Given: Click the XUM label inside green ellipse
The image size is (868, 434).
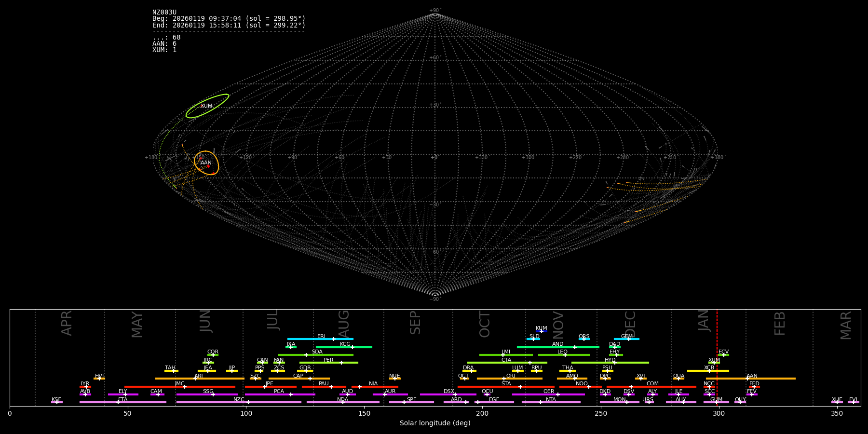Looking at the screenshot, I should [x=206, y=106].
